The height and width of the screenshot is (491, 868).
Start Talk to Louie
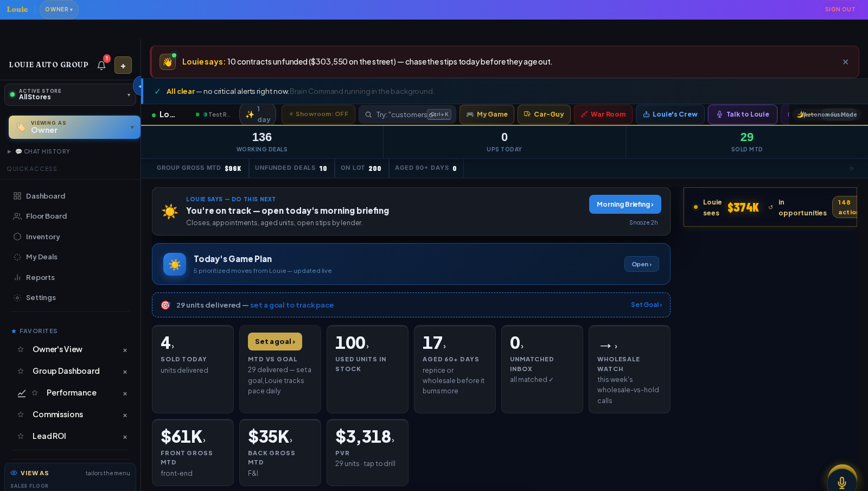click(743, 114)
